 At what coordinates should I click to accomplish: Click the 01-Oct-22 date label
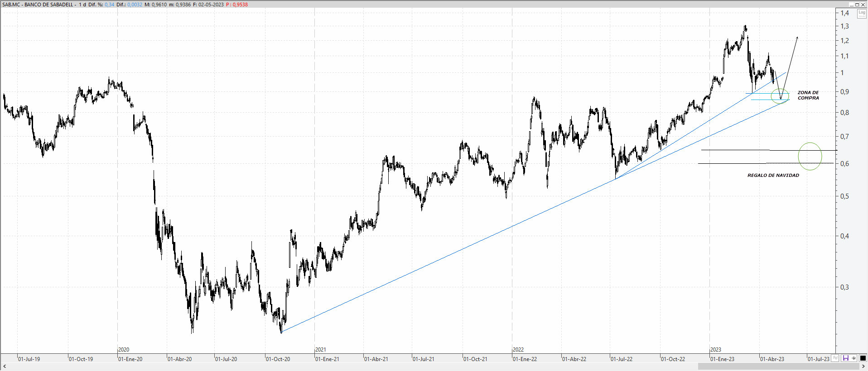coord(673,359)
